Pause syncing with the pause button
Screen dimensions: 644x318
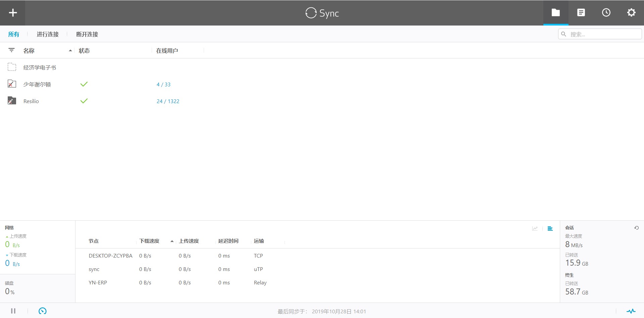(x=13, y=311)
